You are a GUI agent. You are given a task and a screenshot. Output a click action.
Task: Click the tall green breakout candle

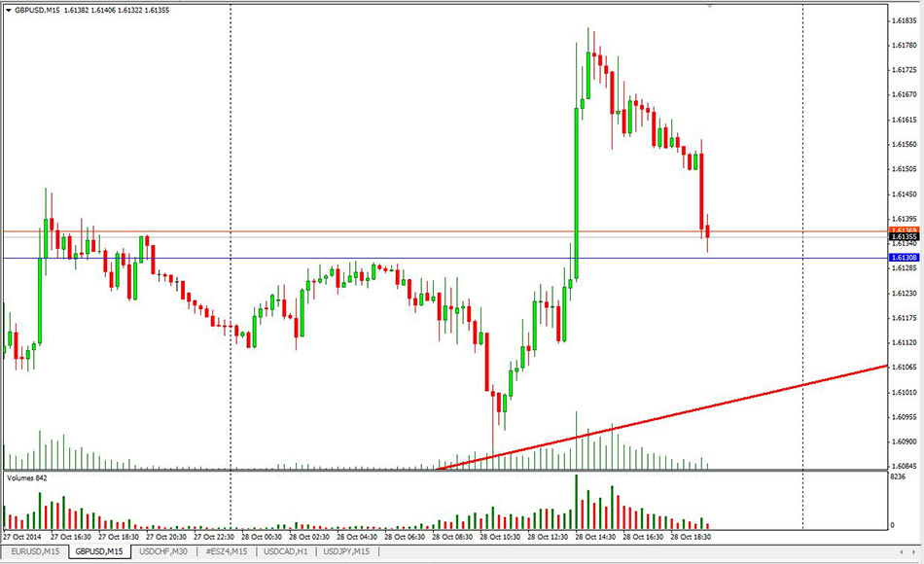576,194
